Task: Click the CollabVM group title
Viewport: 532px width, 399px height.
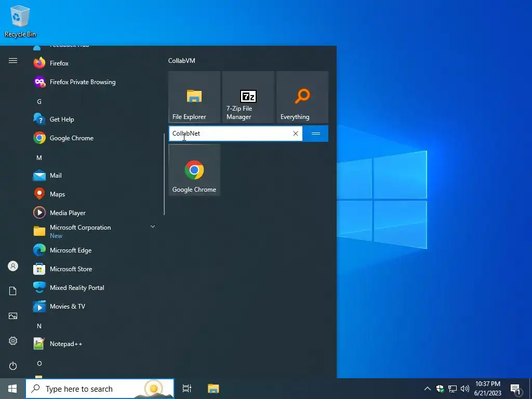Action: pyautogui.click(x=181, y=61)
